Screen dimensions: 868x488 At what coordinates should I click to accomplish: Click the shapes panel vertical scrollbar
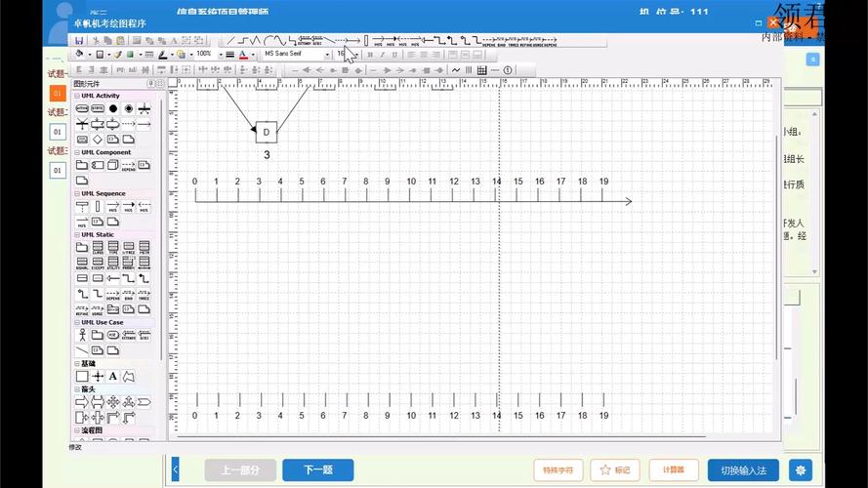pyautogui.click(x=162, y=229)
